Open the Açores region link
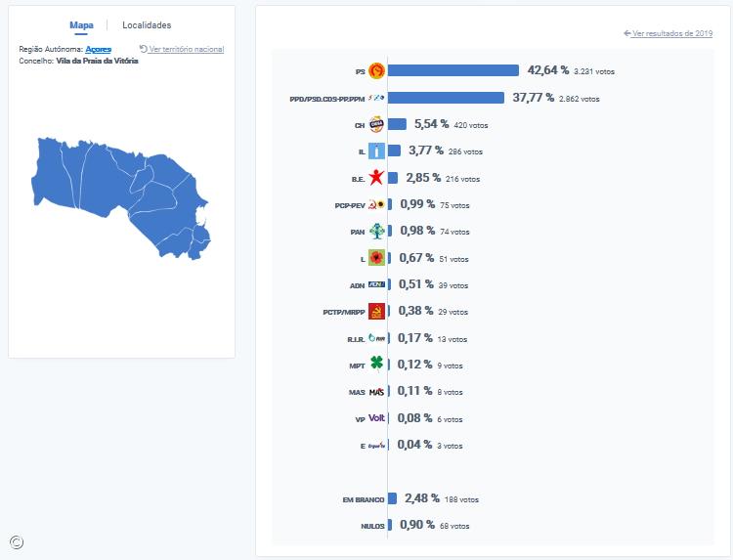Viewport: 733px width, 560px height. coord(99,49)
